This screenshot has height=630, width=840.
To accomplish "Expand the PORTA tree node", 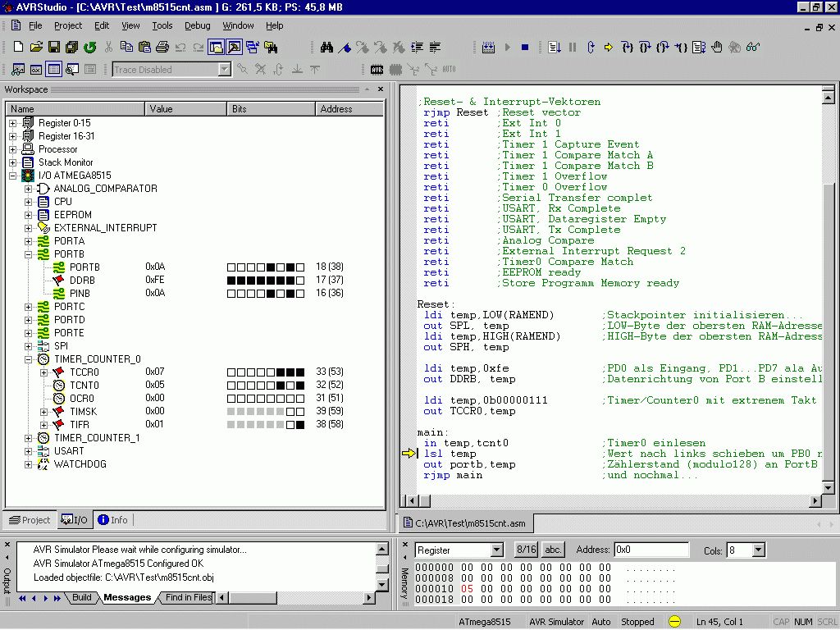I will pos(28,241).
